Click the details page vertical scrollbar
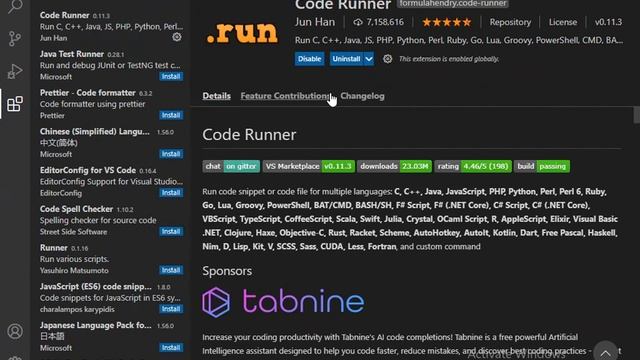Viewport: 640px width, 360px height. [636, 115]
